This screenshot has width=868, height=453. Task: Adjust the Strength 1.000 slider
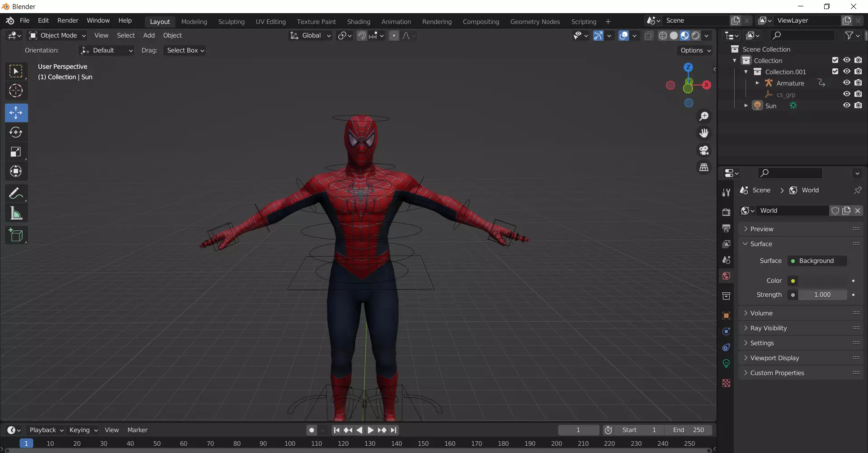pos(823,295)
